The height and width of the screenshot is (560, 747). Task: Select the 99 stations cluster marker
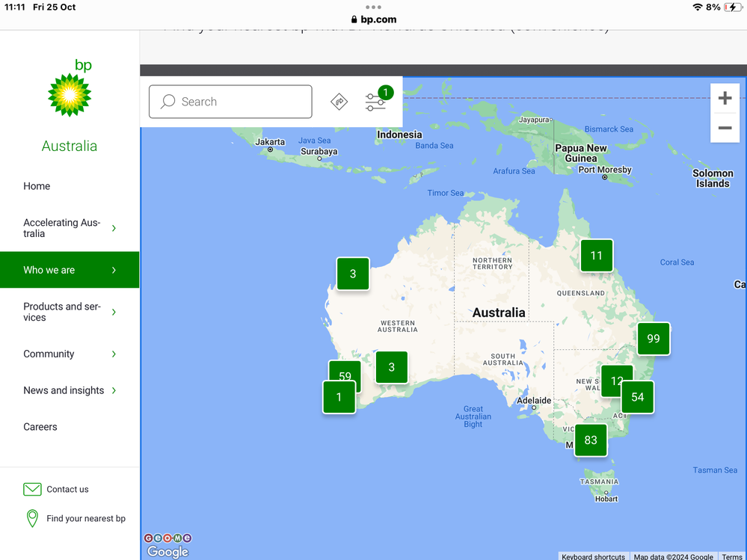click(x=654, y=339)
